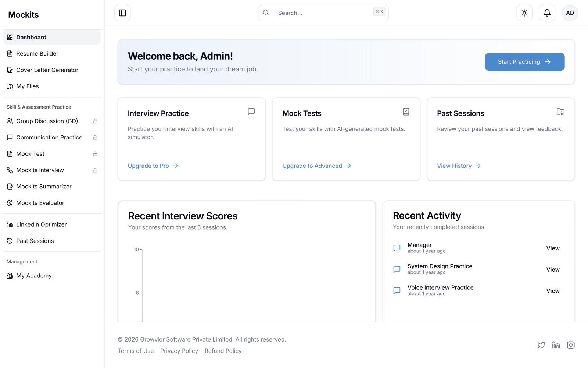This screenshot has width=588, height=368.
Task: Click the View History link
Action: point(459,166)
